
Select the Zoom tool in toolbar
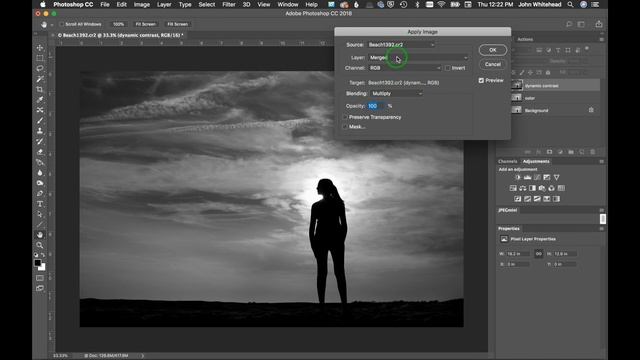[x=40, y=245]
